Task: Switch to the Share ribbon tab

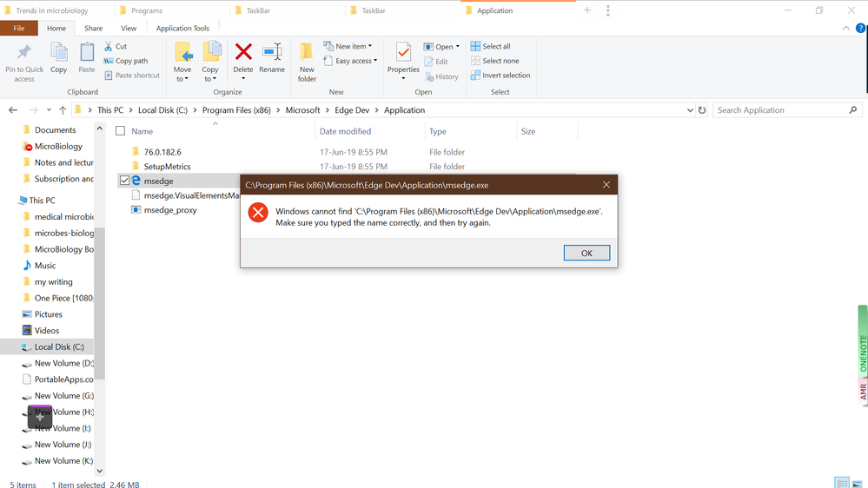Action: click(x=93, y=28)
